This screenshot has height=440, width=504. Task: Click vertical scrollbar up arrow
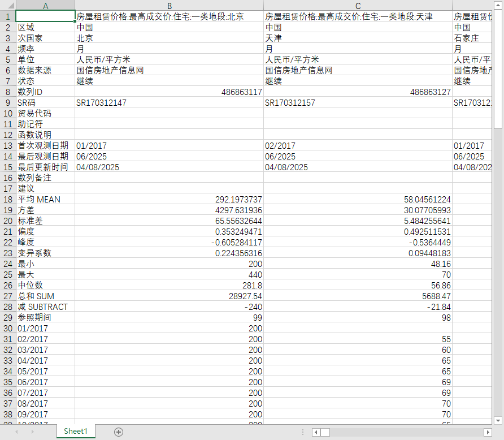point(498,5)
